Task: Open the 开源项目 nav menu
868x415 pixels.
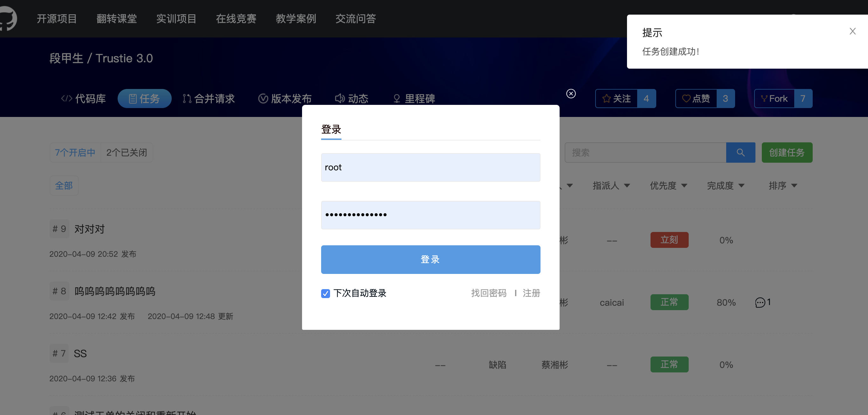Action: pyautogui.click(x=57, y=18)
